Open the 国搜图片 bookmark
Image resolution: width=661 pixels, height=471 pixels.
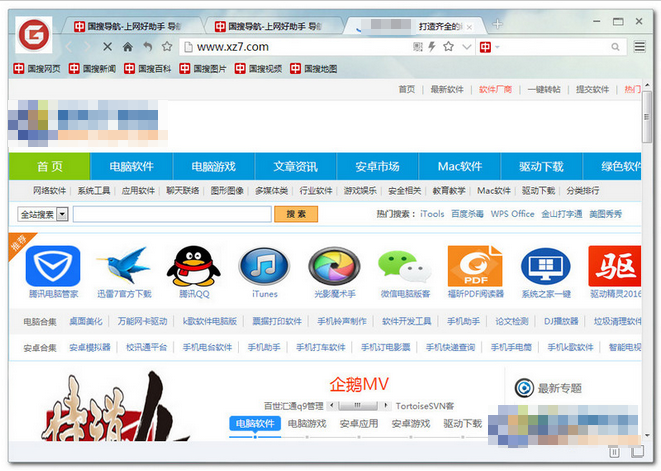pos(203,69)
